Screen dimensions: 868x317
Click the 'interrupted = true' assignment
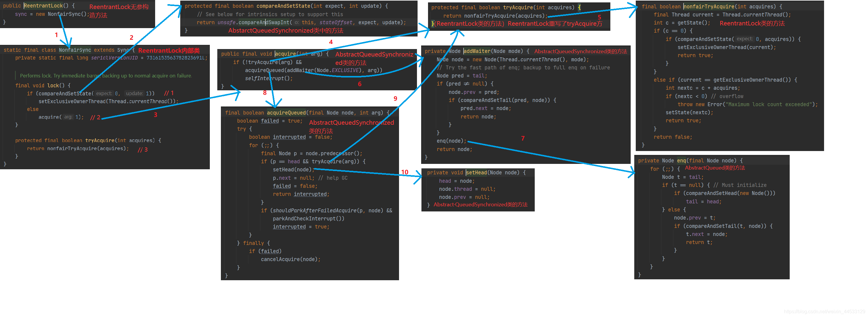point(301,227)
